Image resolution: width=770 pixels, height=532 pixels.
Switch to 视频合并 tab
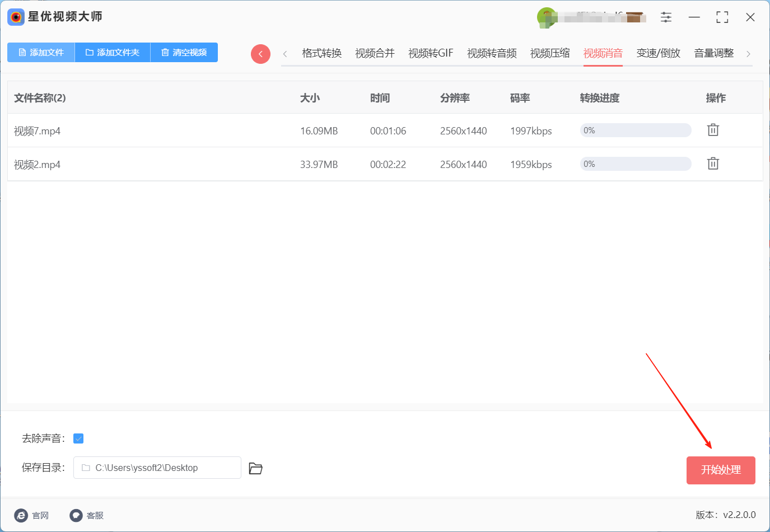click(x=375, y=53)
